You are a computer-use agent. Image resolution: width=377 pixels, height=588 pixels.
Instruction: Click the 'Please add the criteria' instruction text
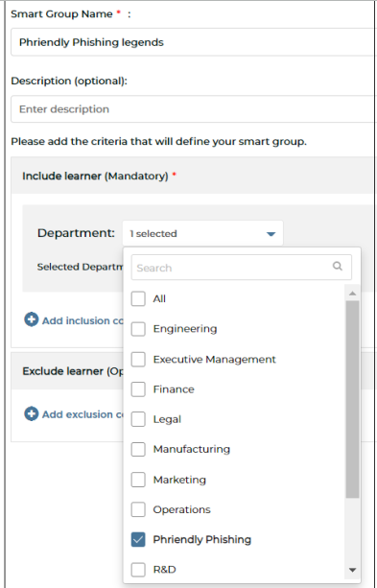tap(158, 142)
